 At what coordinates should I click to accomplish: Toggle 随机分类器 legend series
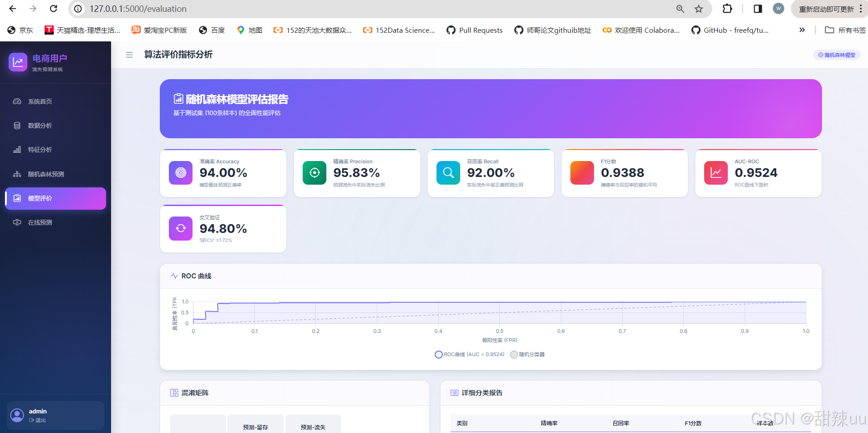coord(528,354)
